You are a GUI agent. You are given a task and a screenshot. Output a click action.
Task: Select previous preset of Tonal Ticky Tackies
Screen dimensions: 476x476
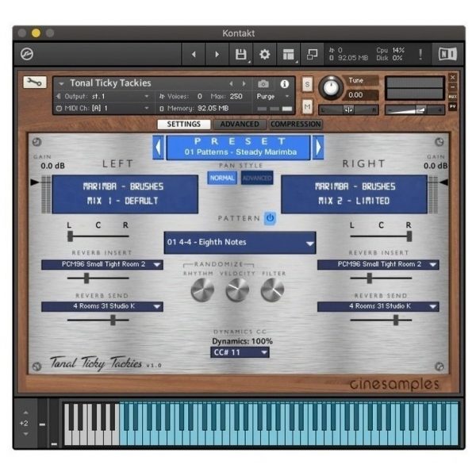coord(232,83)
